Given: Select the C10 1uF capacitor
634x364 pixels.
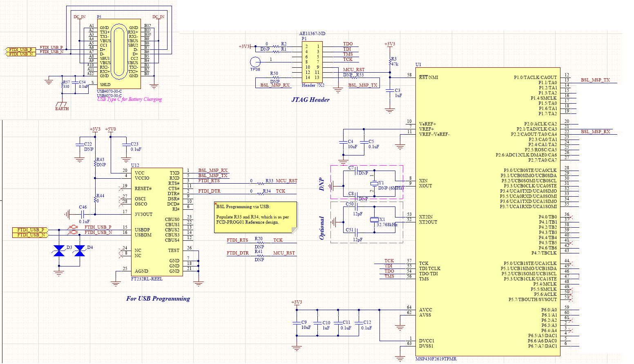Looking at the screenshot, I should point(317,323).
